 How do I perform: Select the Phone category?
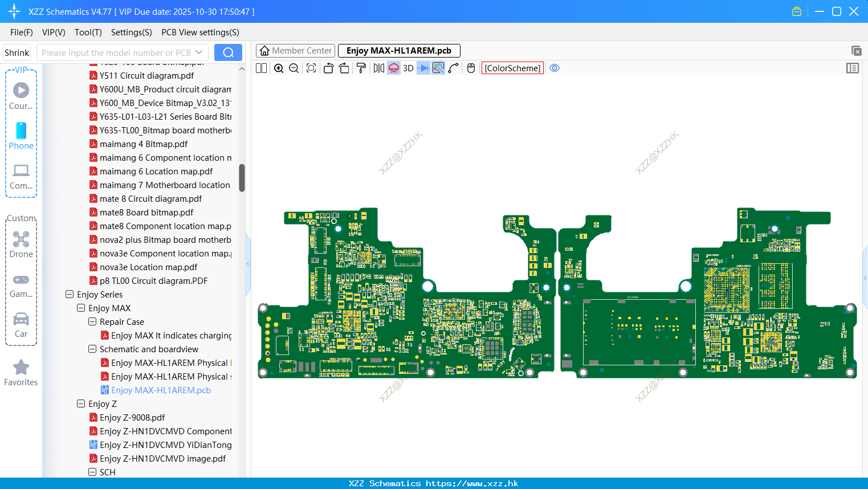pyautogui.click(x=21, y=136)
